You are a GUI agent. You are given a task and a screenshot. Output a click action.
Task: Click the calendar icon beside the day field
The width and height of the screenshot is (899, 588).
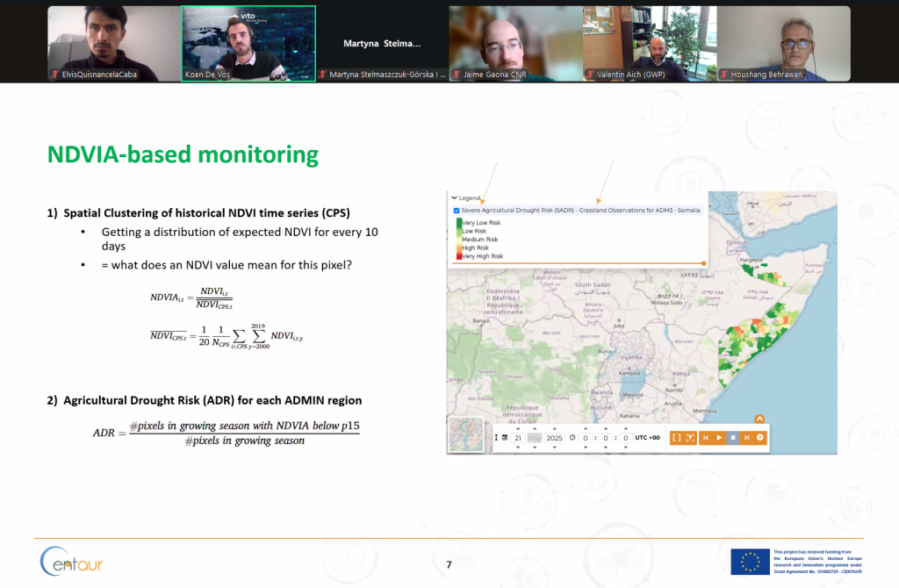click(505, 437)
